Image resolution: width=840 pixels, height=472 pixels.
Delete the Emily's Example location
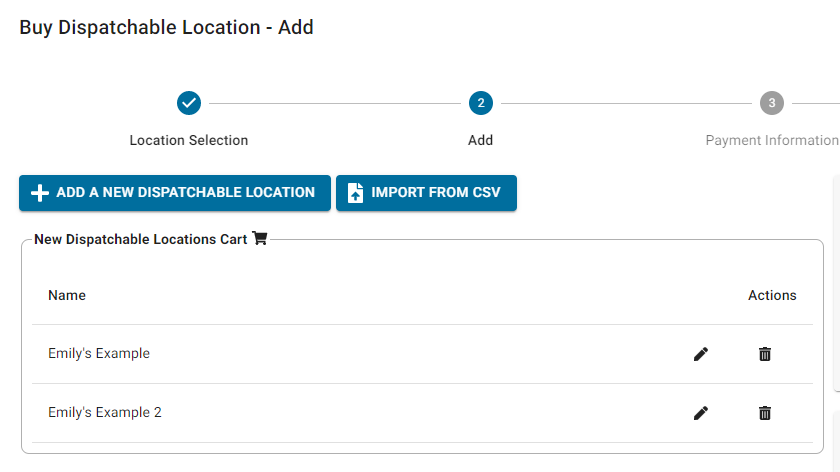[x=765, y=354]
